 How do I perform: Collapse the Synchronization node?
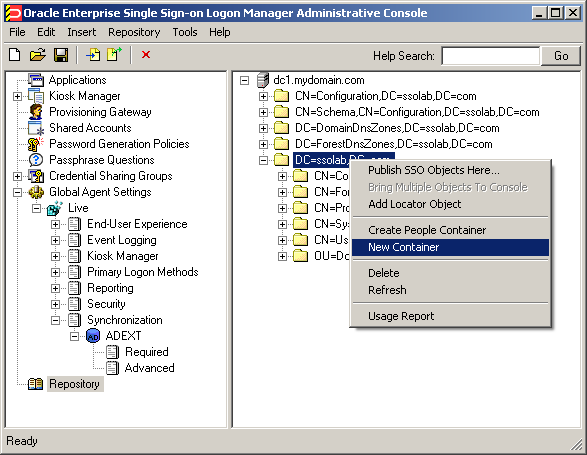[x=55, y=320]
